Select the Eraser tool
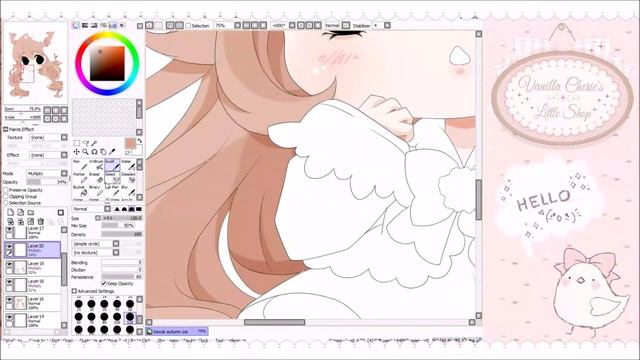 click(96, 178)
